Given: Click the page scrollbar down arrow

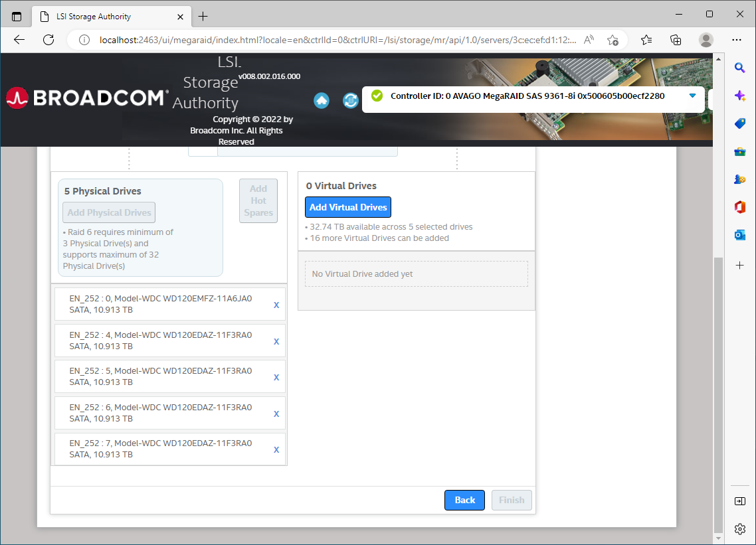Looking at the screenshot, I should (x=718, y=538).
